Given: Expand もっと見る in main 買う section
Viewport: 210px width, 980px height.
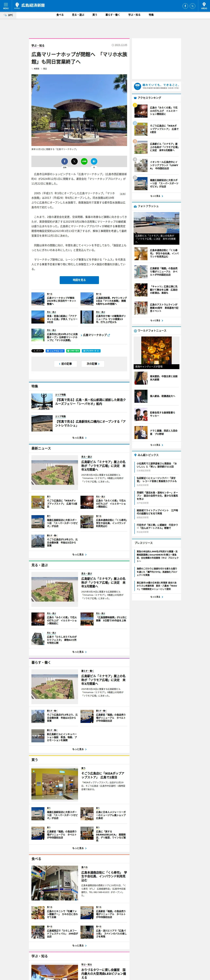Looking at the screenshot, I should 79,848.
